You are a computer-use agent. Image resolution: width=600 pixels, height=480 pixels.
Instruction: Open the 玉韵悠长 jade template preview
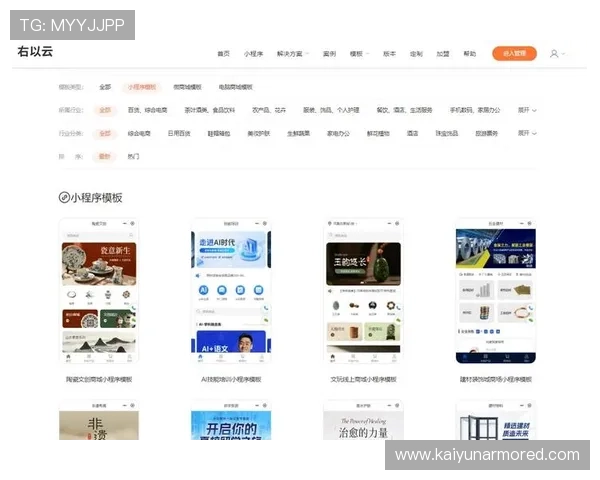(364, 291)
